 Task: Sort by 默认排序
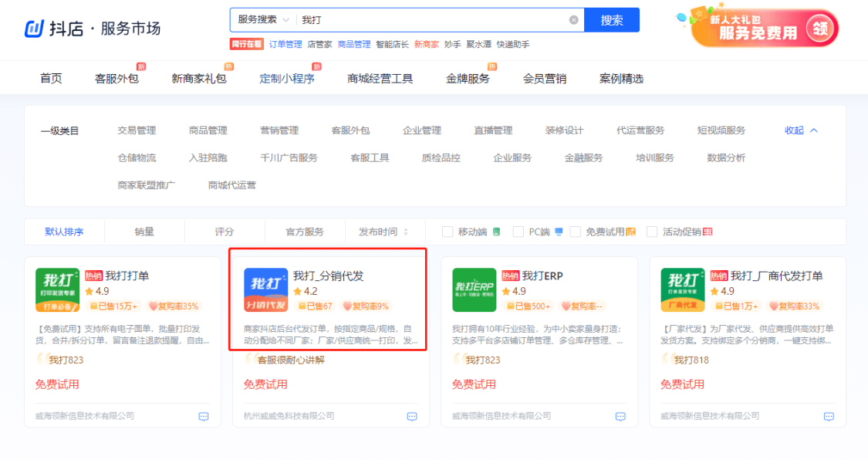pyautogui.click(x=64, y=232)
